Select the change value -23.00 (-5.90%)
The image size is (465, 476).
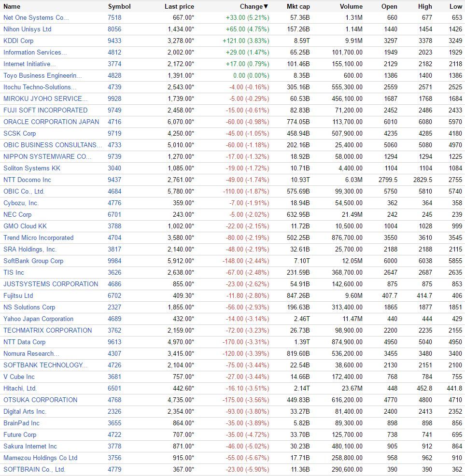click(247, 469)
